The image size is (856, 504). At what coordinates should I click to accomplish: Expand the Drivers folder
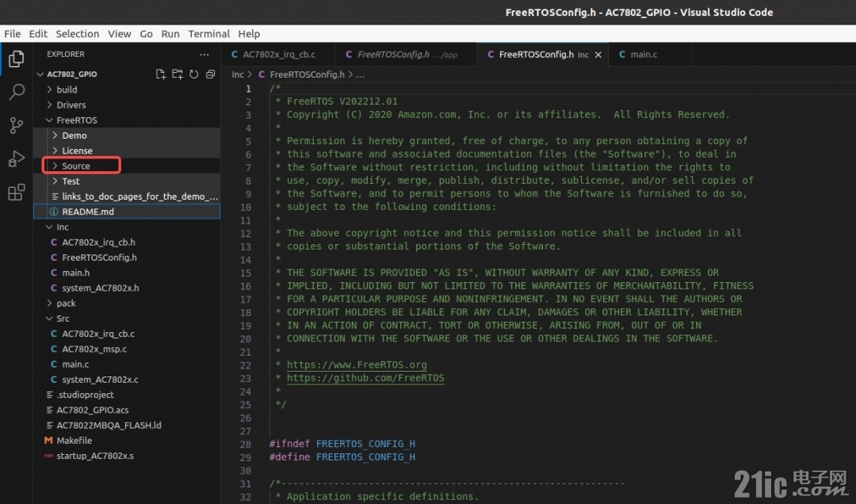(49, 105)
